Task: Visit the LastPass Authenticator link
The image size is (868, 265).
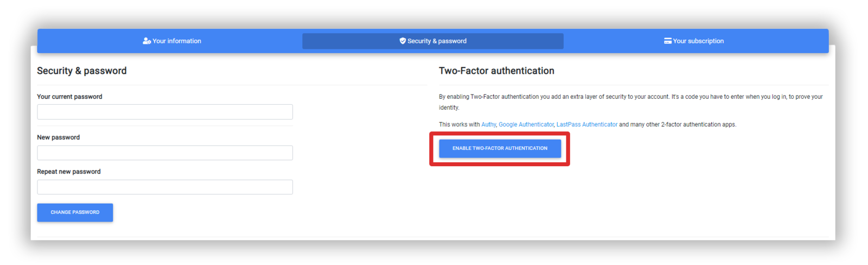Action: (587, 125)
